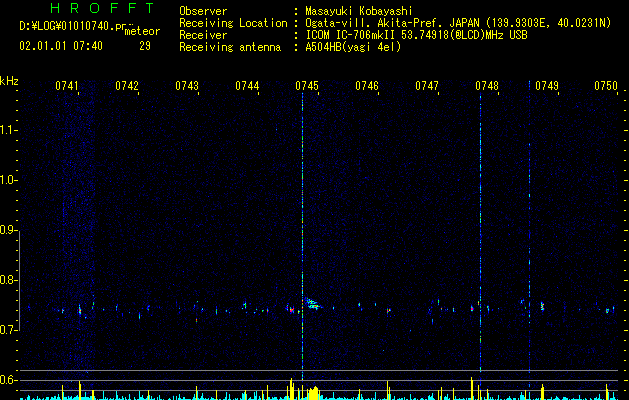Click the 0748 time marker
The image size is (629, 400).
[487, 86]
